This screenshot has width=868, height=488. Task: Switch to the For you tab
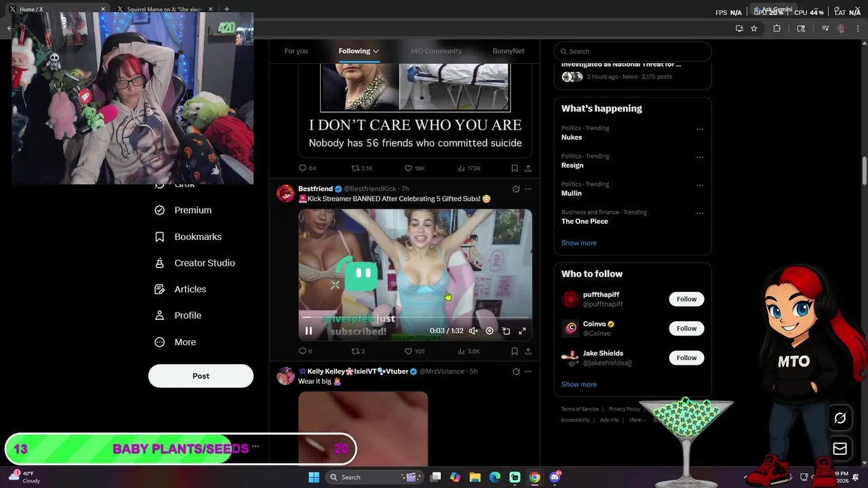[x=296, y=51]
